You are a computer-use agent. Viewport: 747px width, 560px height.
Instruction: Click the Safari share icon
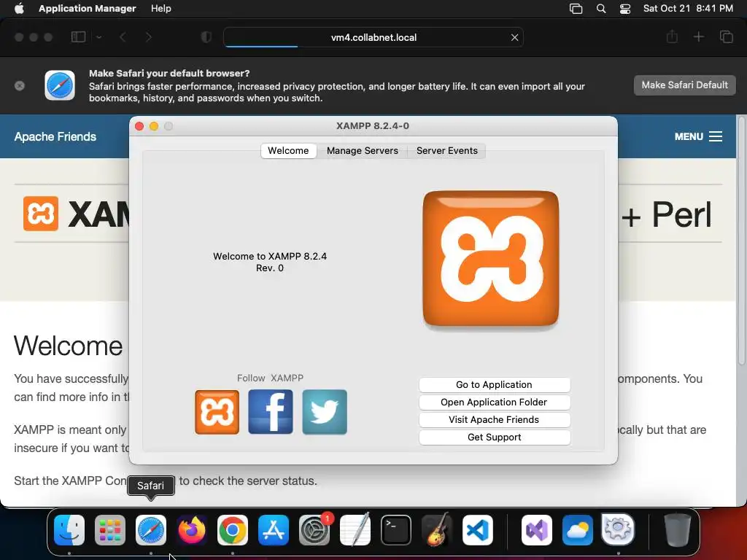(672, 36)
